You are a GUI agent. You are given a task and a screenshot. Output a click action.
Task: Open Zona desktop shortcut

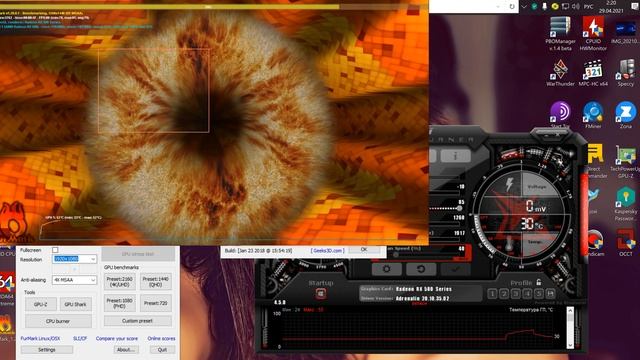[625, 115]
